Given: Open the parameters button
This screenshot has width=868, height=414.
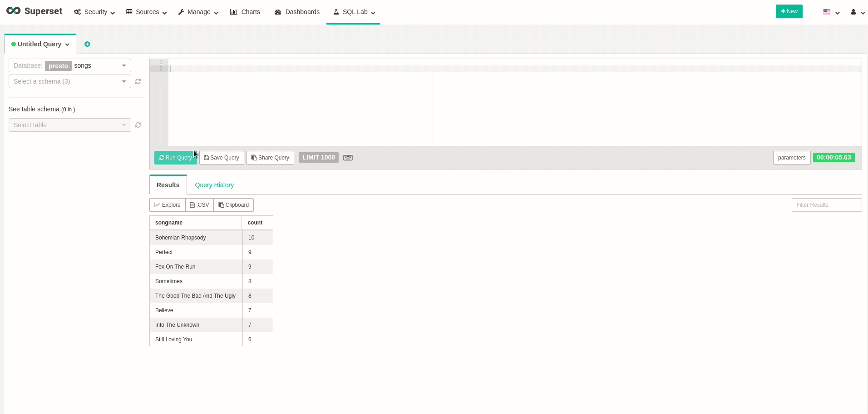Looking at the screenshot, I should click(792, 158).
